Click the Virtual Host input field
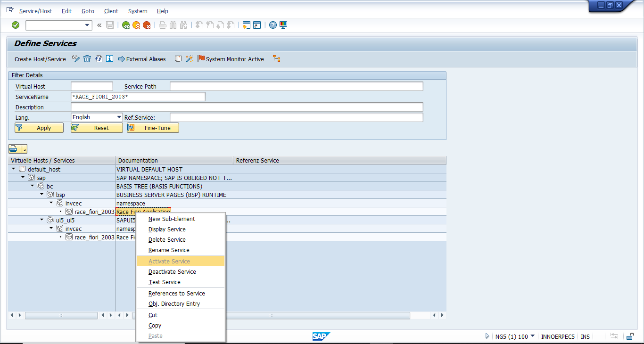The image size is (644, 344). point(92,86)
